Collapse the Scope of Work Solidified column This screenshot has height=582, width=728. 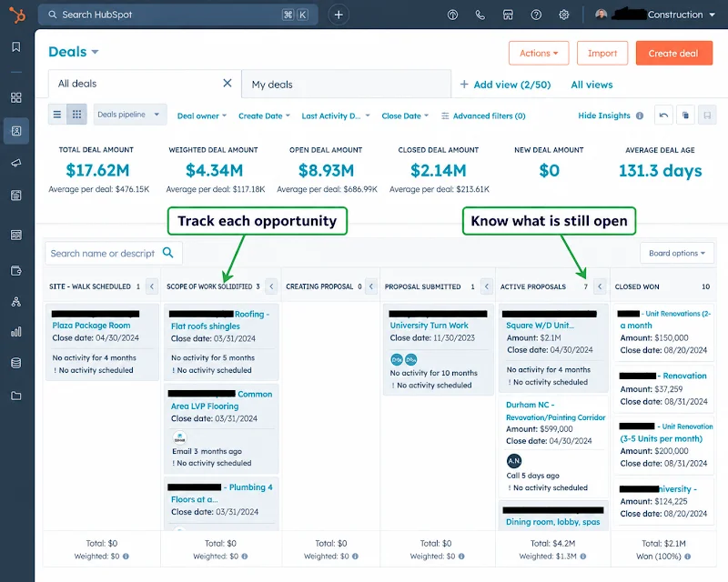coord(271,286)
